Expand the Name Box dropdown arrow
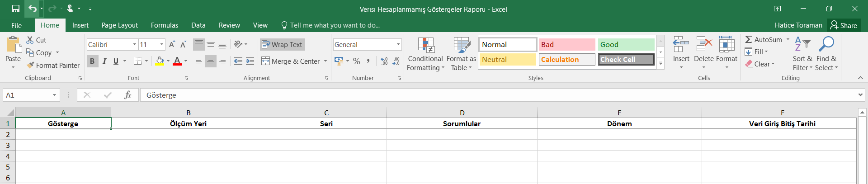This screenshot has height=184, width=868. (54, 95)
